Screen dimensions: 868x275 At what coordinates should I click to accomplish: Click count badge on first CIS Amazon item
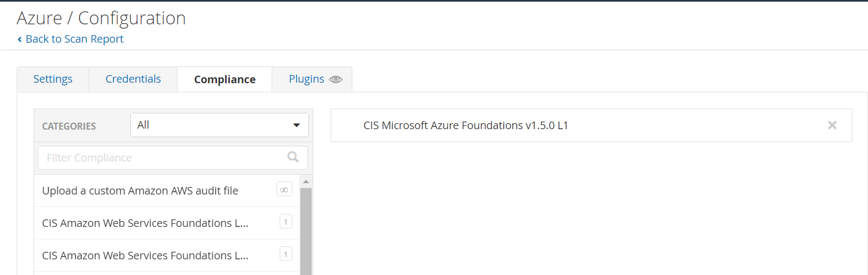pyautogui.click(x=286, y=222)
